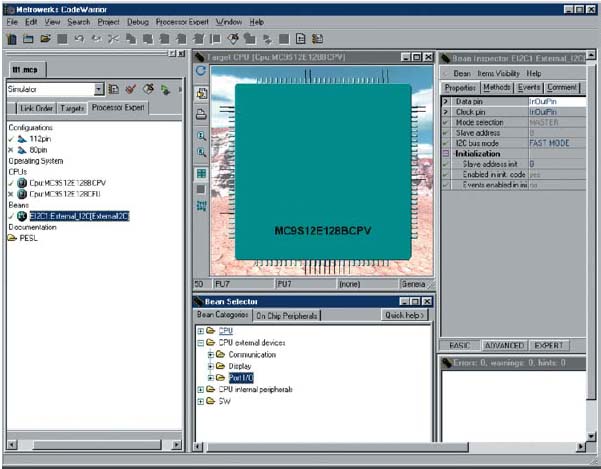Click the Quick help button

point(404,315)
